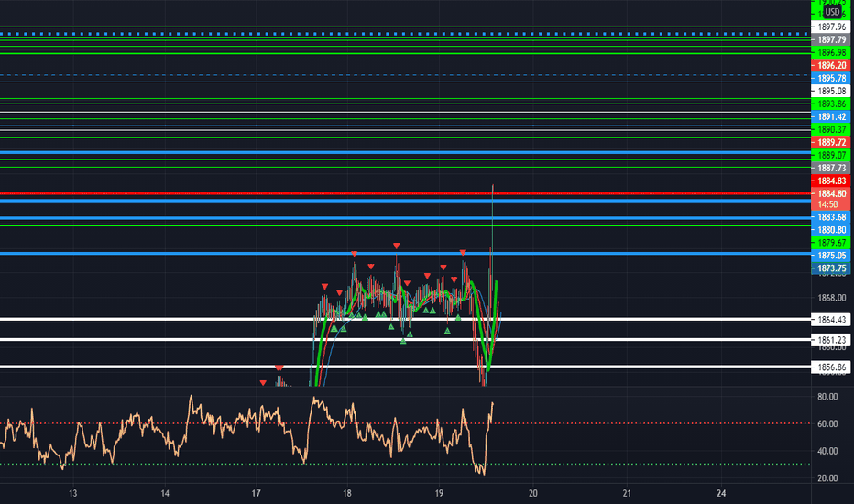
Task: Click the green 1879.67 price label
Action: point(830,243)
